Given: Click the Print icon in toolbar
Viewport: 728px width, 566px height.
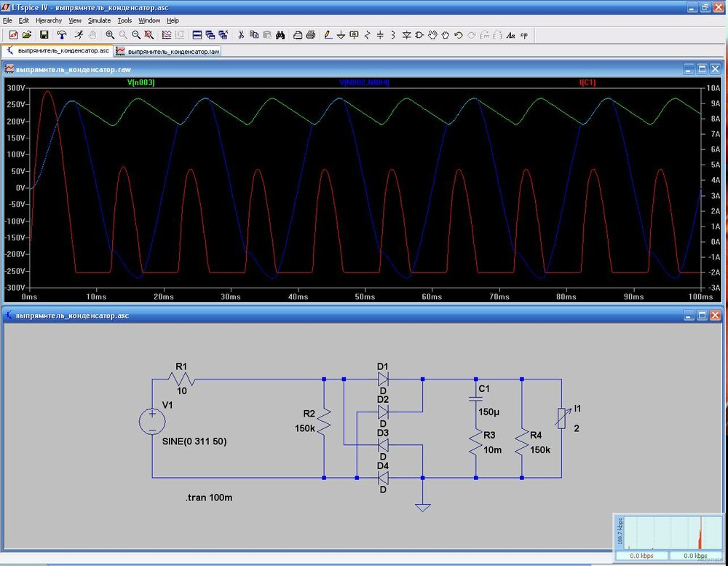Looking at the screenshot, I should pyautogui.click(x=311, y=35).
